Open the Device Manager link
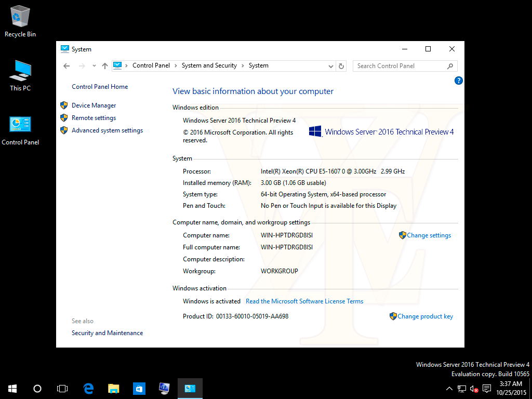Screen dimensions: 532x399 coord(94,105)
